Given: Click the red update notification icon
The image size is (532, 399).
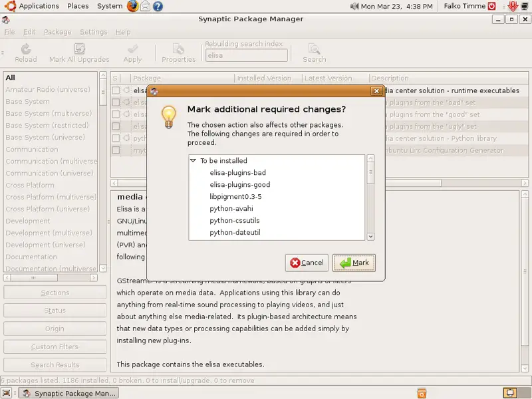Looking at the screenshot, I should point(513,6).
